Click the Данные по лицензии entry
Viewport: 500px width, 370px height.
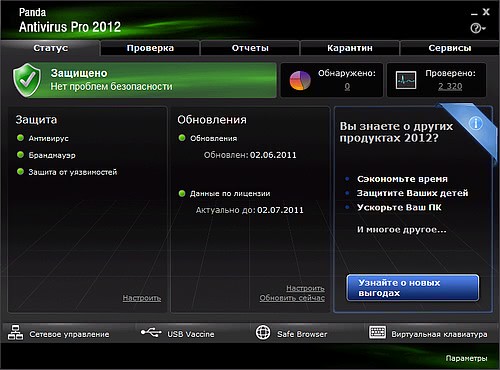tap(230, 194)
